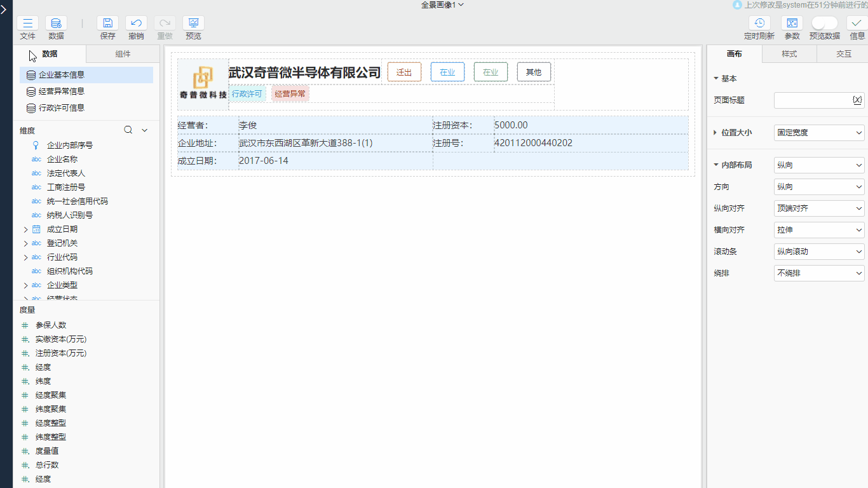Select the 经营异常信息 dataset
This screenshot has height=488, width=868.
point(86,91)
